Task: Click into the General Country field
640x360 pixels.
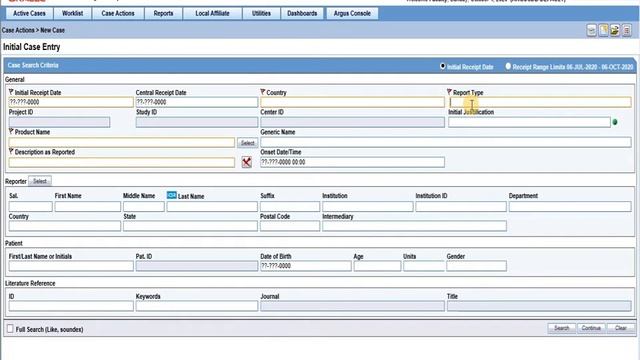Action: [x=353, y=102]
